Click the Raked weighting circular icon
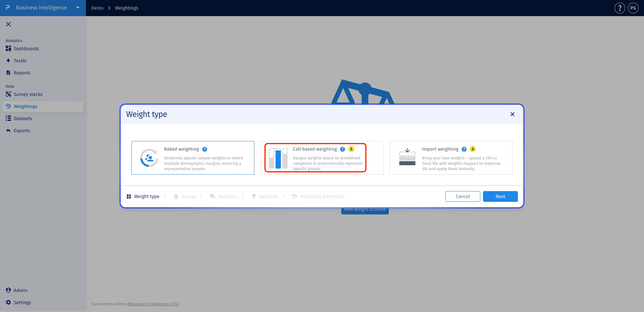The image size is (644, 312). pos(149,158)
